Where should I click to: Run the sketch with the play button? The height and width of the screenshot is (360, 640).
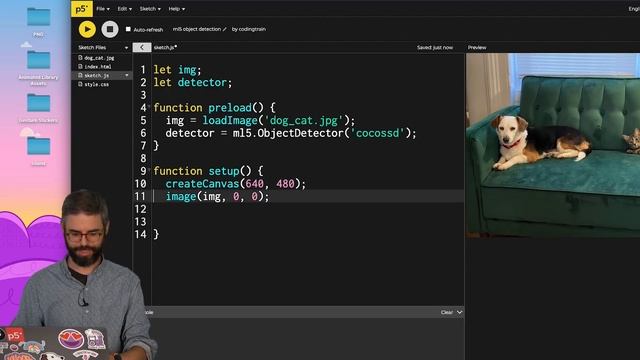pos(87,29)
